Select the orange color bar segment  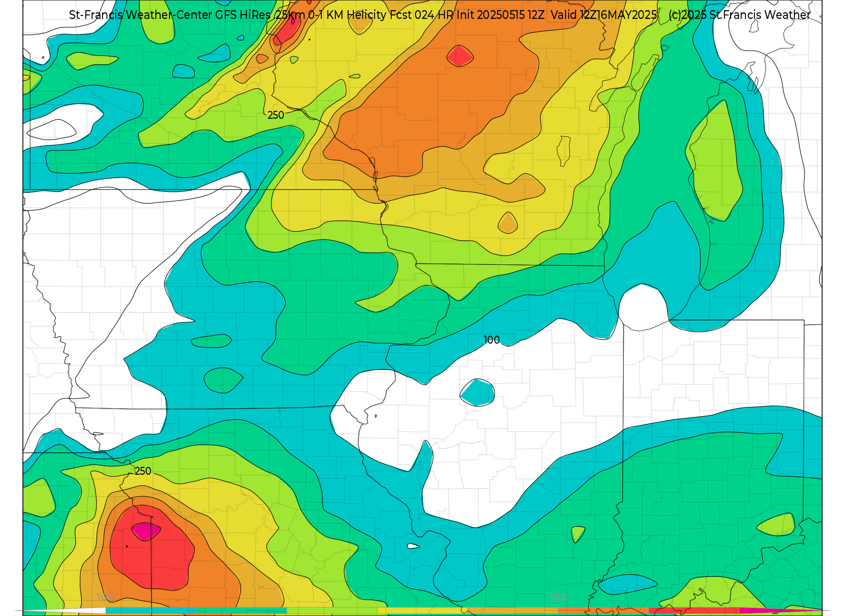coord(603,611)
